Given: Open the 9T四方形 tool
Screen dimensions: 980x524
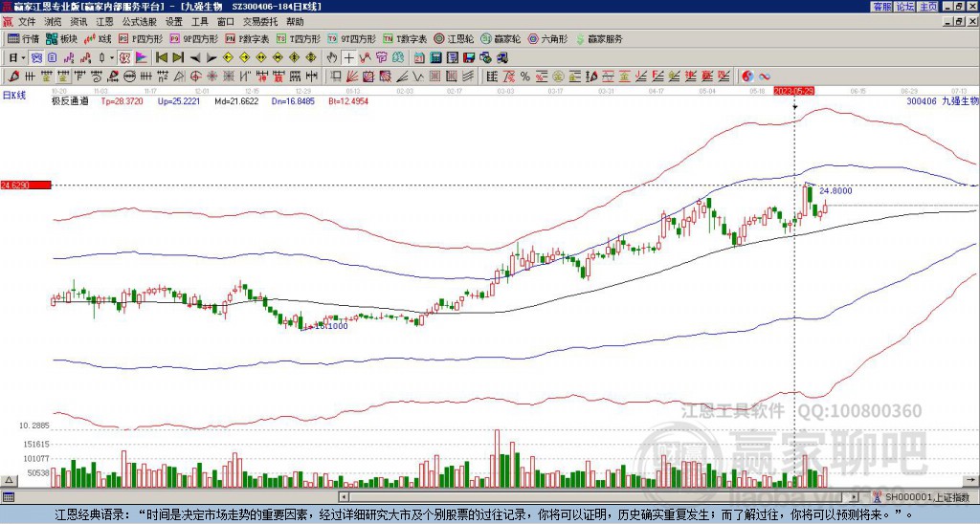Looking at the screenshot, I should (351, 38).
